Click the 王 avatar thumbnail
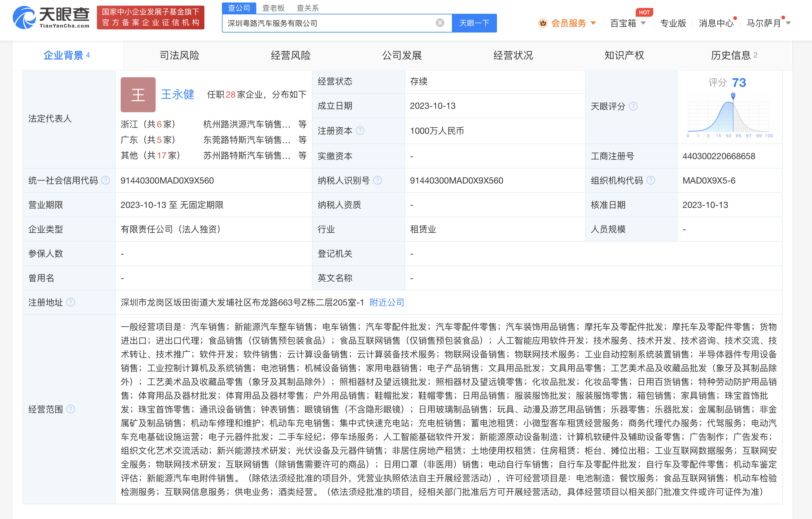The height and width of the screenshot is (519, 812). 138,94
